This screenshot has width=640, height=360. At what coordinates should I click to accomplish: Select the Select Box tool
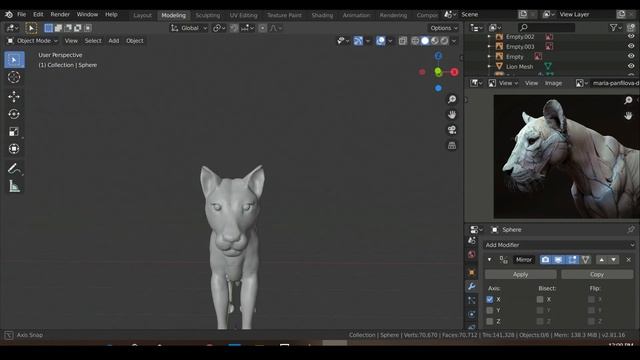(14, 60)
